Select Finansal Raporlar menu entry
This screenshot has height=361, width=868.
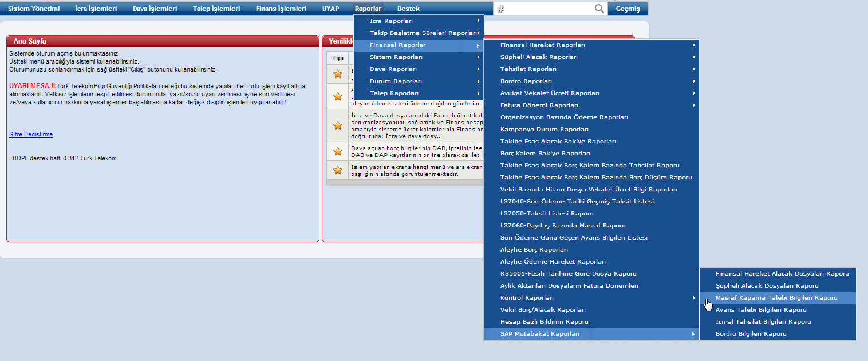tap(419, 45)
